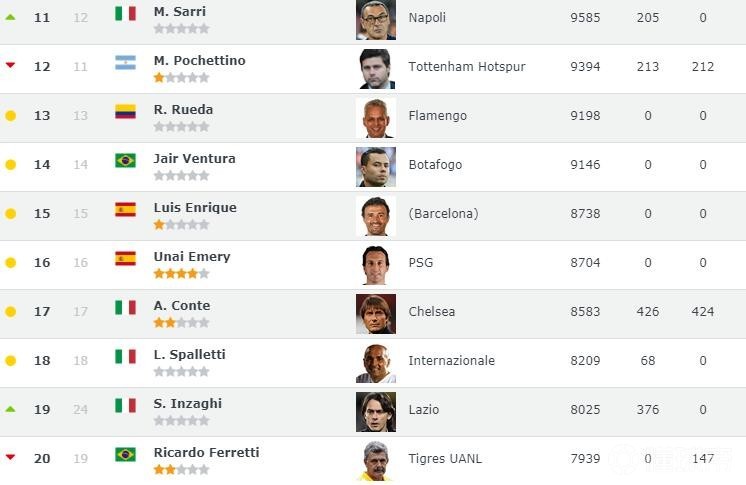Open A. Conte's profile photo
746x485 pixels.
click(376, 313)
